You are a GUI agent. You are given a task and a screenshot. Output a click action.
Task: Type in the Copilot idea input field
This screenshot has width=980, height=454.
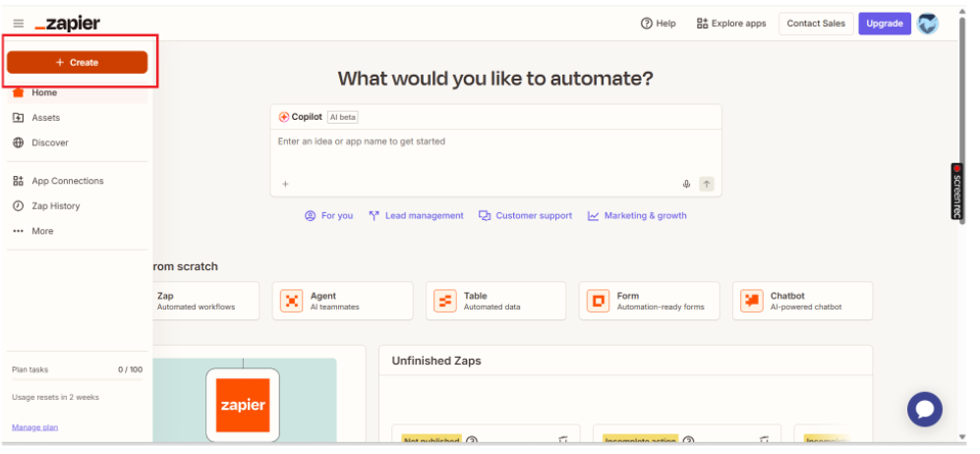point(495,142)
